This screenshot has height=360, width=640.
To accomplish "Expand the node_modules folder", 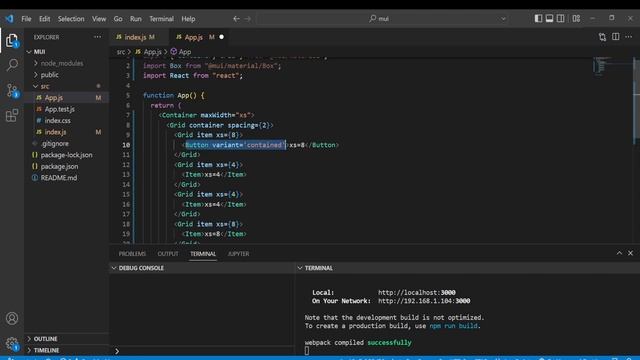I will tap(62, 63).
